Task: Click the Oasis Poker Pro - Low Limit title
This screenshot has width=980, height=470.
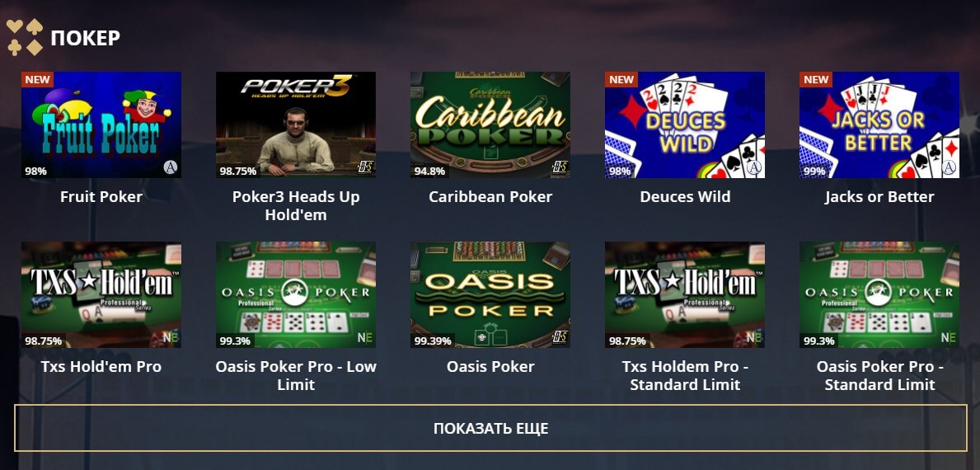Action: [296, 375]
